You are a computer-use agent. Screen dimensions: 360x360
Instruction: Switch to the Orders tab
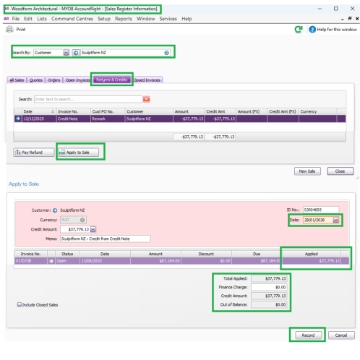click(x=54, y=80)
